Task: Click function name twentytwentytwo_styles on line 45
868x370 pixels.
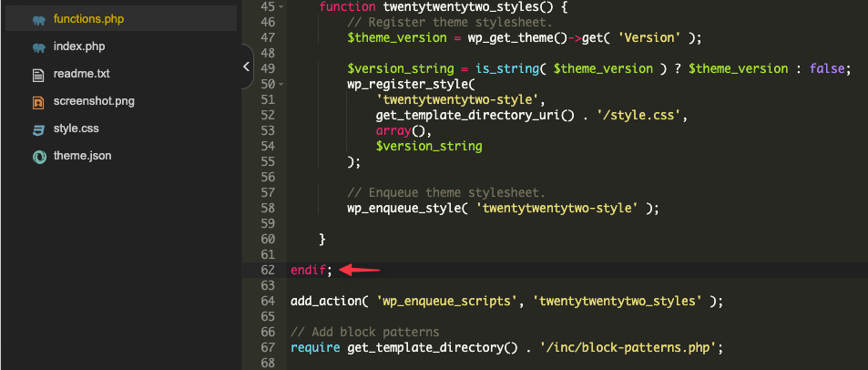Action: point(462,7)
